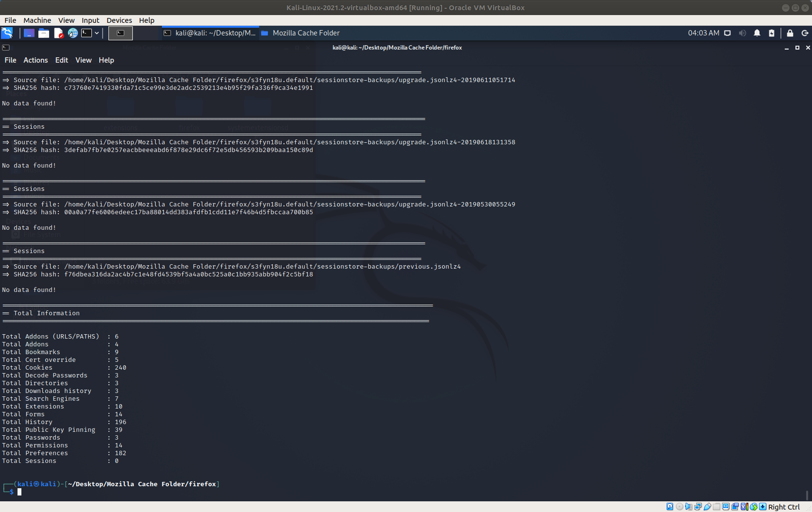Screen dimensions: 812x512
Task: Maximize the terminal window
Action: coord(797,48)
